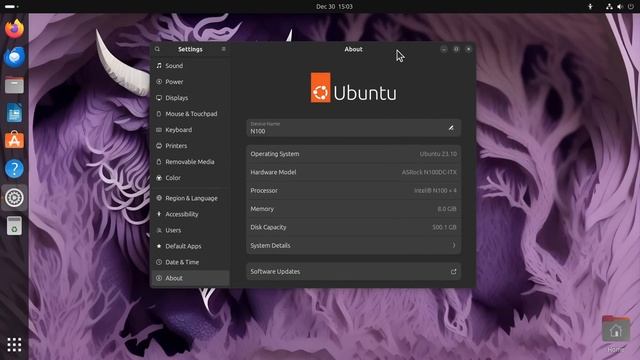Select Default Apps panel
Image resolution: width=640 pixels, height=360 pixels.
(190, 246)
